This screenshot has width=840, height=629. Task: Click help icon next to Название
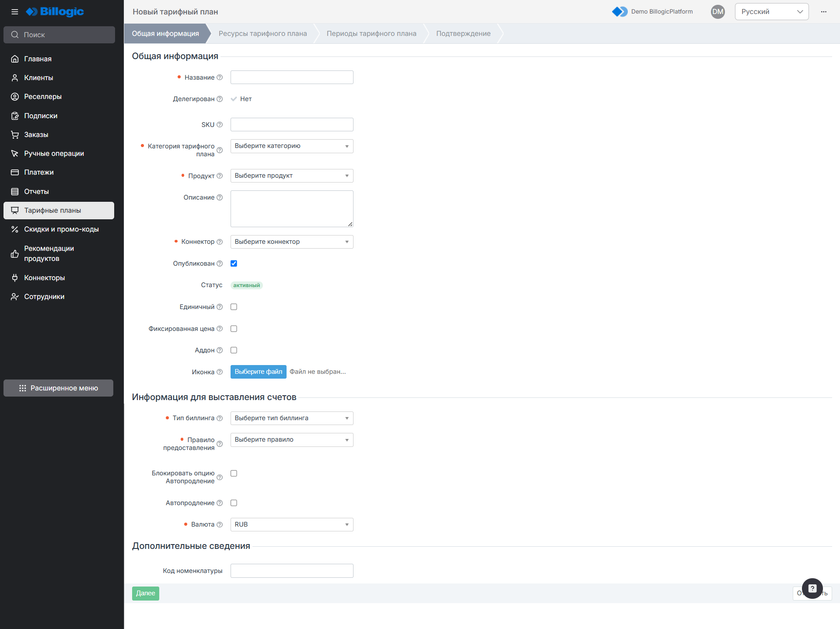[x=220, y=77]
